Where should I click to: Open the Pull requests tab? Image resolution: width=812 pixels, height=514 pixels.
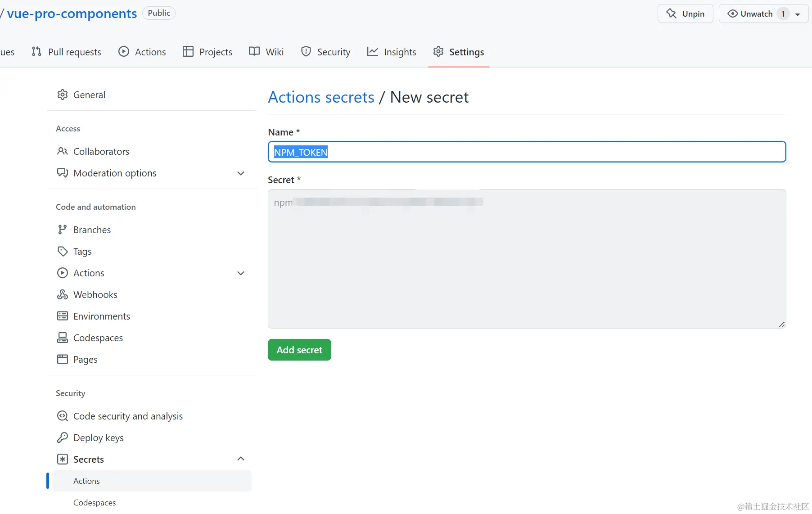click(x=66, y=52)
